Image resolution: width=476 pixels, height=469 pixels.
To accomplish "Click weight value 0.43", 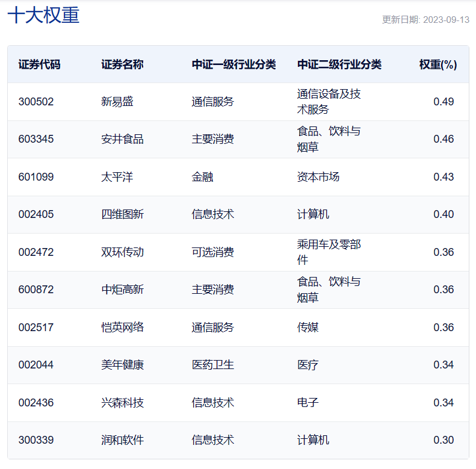I will [x=444, y=177].
